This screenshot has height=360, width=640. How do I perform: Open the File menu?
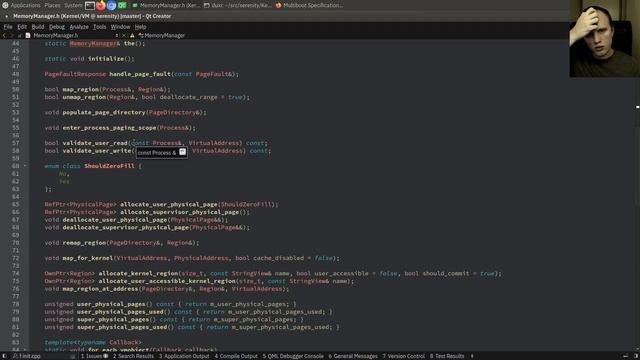click(x=8, y=27)
